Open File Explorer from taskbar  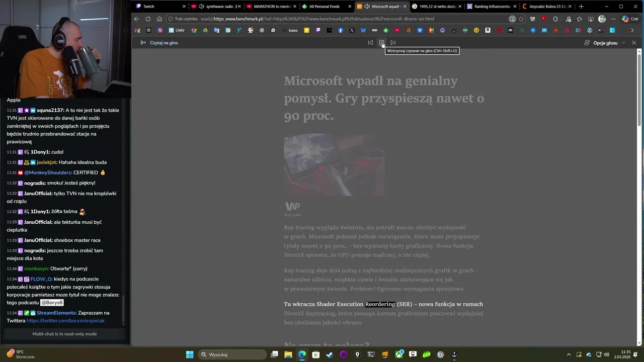(288, 354)
